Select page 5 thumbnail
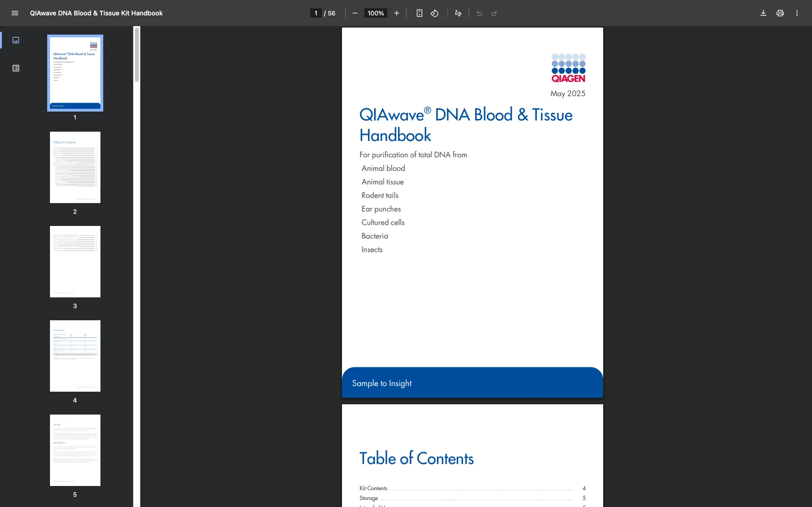Screen dimensions: 812x507 pos(75,450)
